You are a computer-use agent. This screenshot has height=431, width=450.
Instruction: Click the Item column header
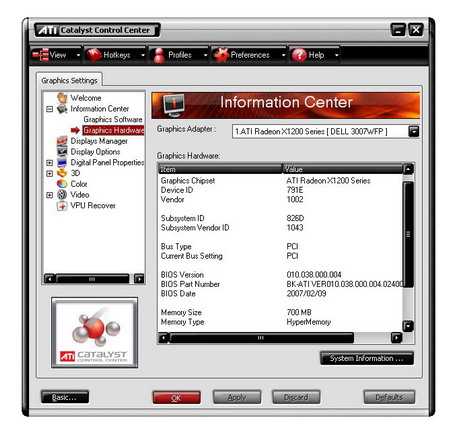click(x=220, y=169)
